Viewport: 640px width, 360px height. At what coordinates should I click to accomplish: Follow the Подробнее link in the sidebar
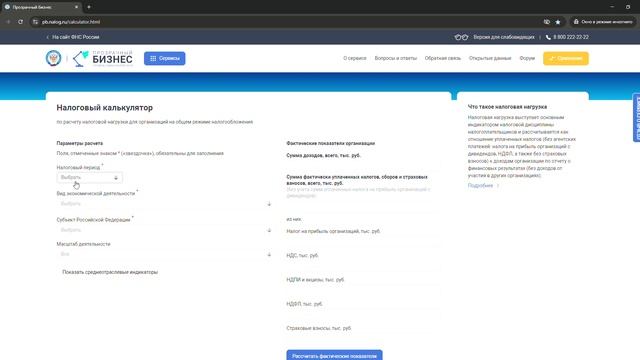tap(483, 186)
